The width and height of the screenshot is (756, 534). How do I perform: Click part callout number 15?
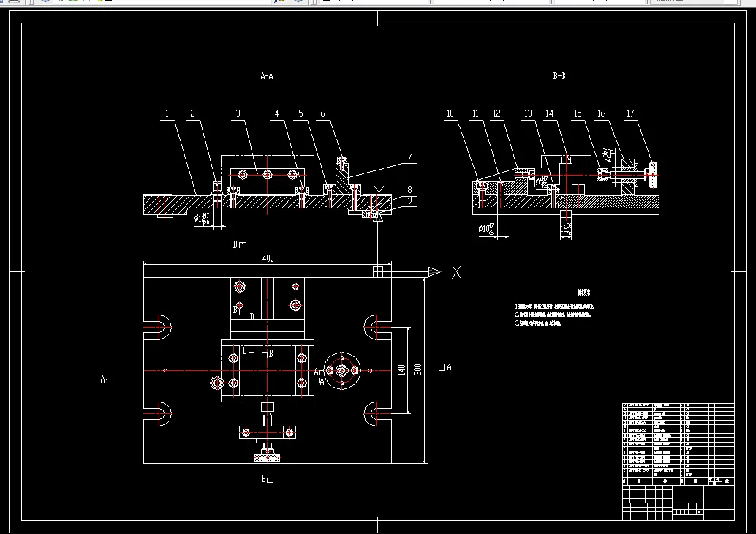pos(578,114)
